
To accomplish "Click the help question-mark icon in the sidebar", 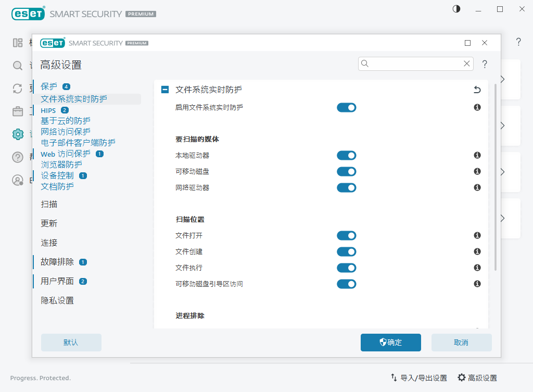I will pos(17,157).
